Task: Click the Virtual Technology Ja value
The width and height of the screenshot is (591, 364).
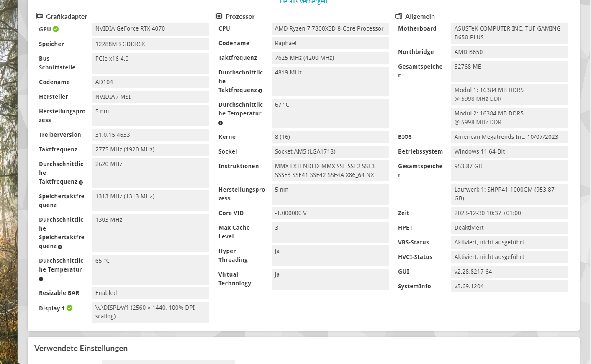Action: (330, 279)
